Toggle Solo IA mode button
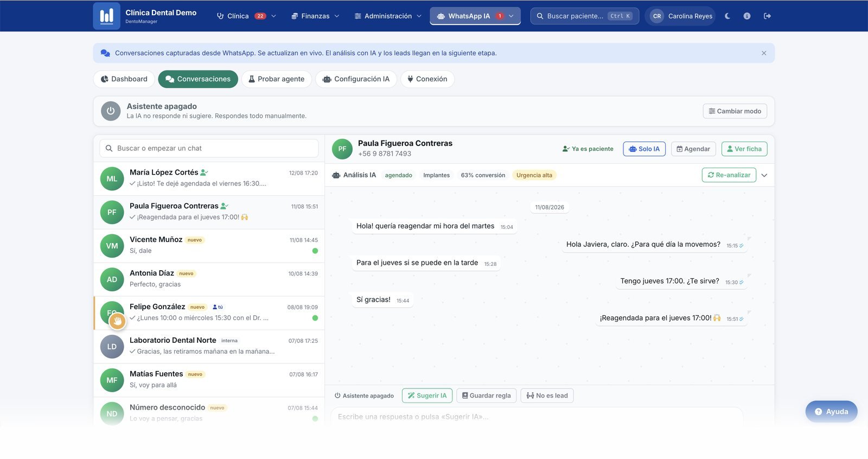 coord(644,149)
